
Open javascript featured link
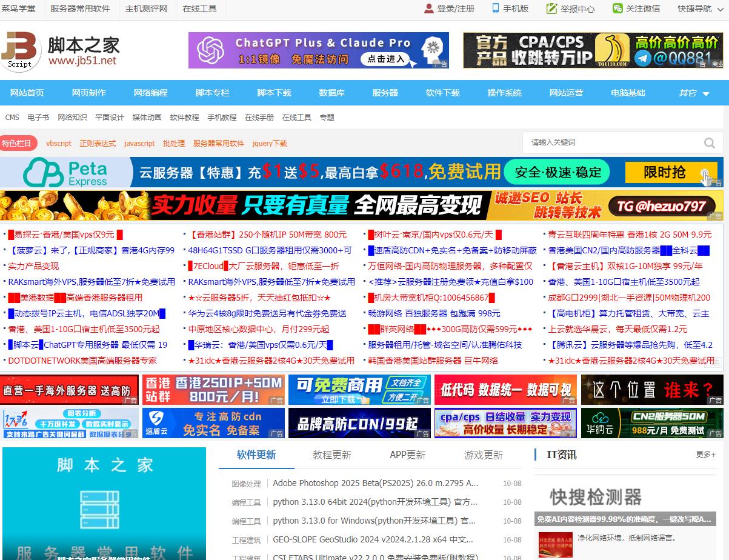[x=139, y=144]
